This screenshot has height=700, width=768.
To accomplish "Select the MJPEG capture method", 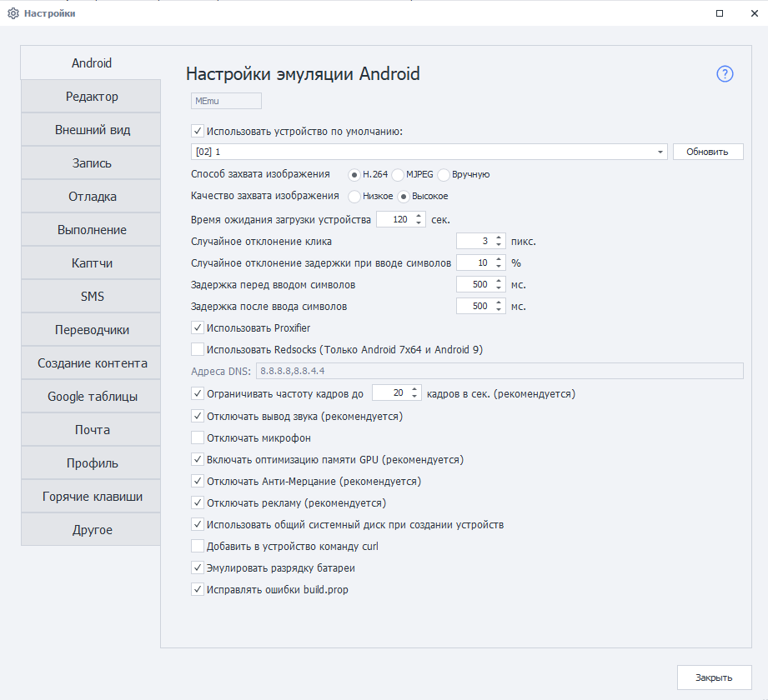I will point(399,174).
